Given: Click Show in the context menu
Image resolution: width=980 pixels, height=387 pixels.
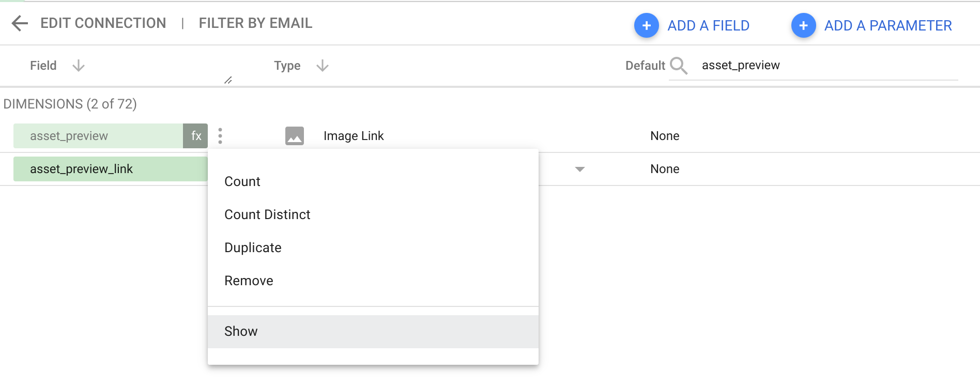Looking at the screenshot, I should (241, 331).
